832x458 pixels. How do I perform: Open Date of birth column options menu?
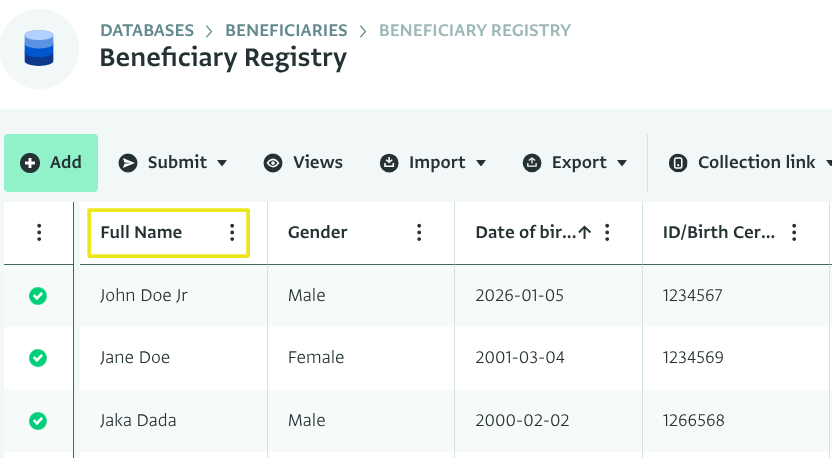point(607,233)
